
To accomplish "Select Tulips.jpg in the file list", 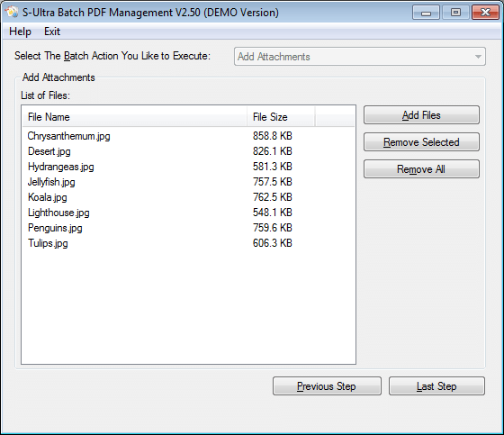I will pyautogui.click(x=48, y=243).
